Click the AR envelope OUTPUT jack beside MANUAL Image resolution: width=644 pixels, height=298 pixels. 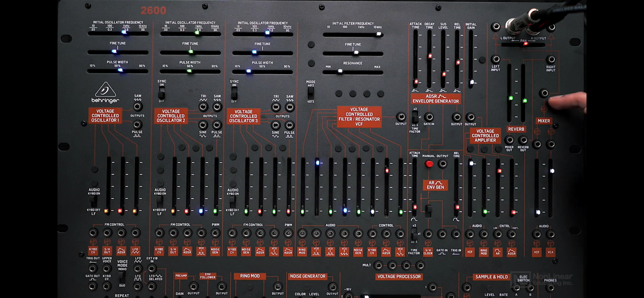click(x=443, y=164)
